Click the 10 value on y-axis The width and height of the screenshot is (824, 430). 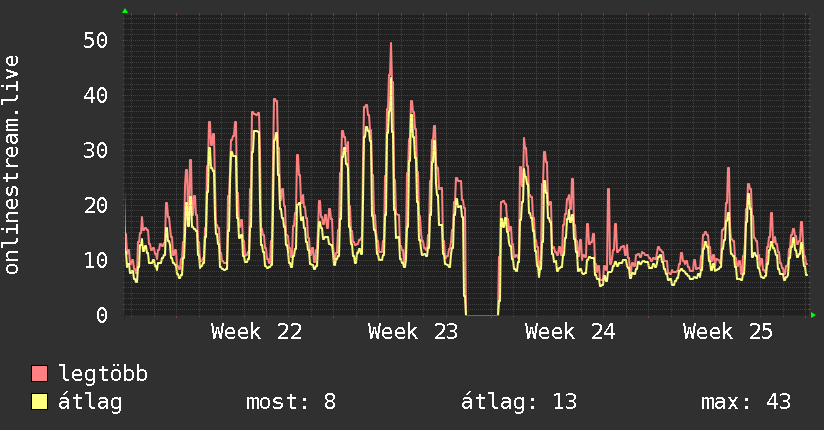click(x=95, y=260)
